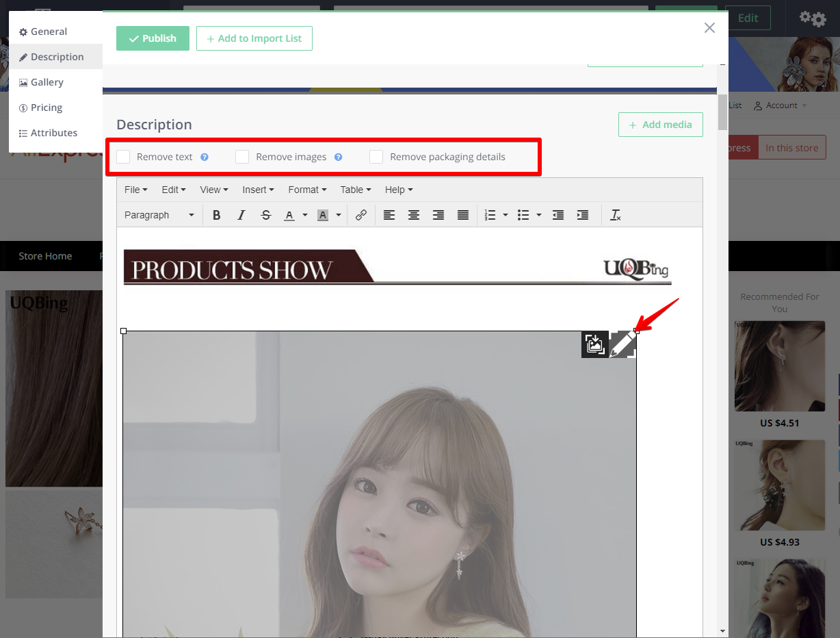Click the Publish button
This screenshot has width=840, height=638.
(153, 38)
